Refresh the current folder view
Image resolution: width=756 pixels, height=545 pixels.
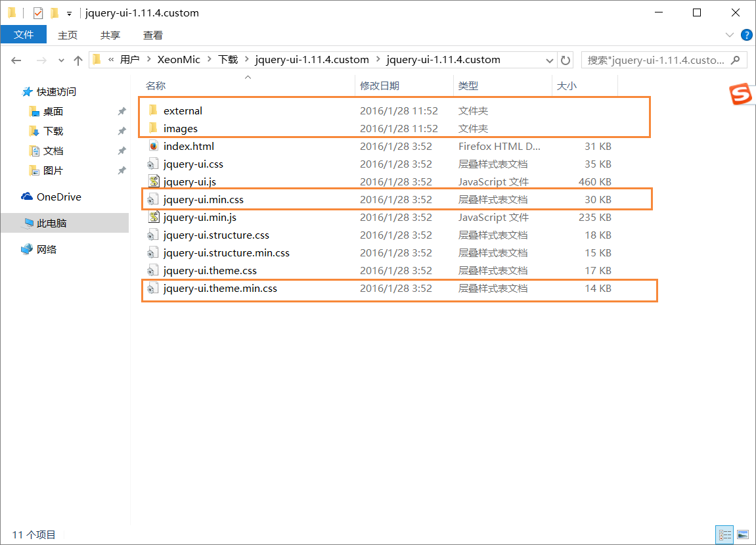point(566,60)
